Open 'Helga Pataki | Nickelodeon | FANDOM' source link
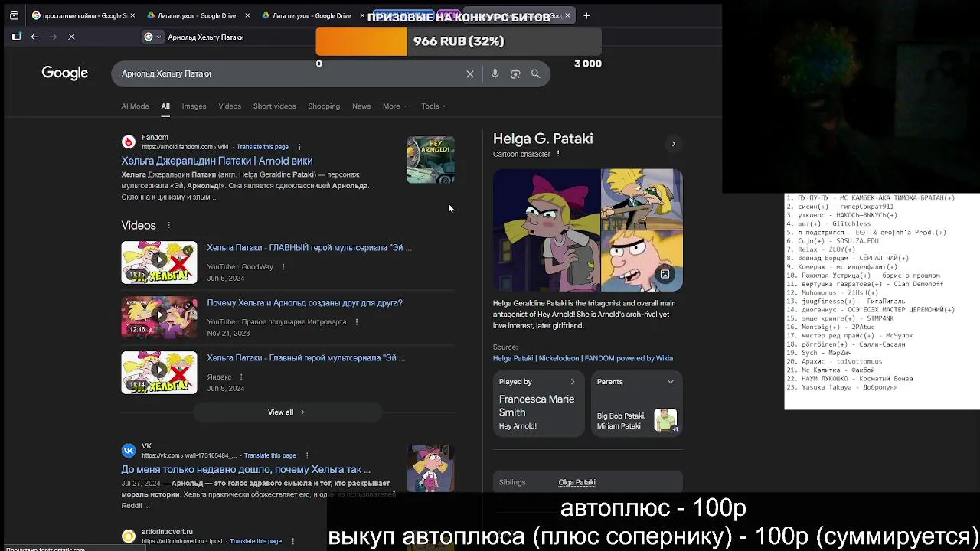Viewport: 980px width, 551px height. (583, 358)
